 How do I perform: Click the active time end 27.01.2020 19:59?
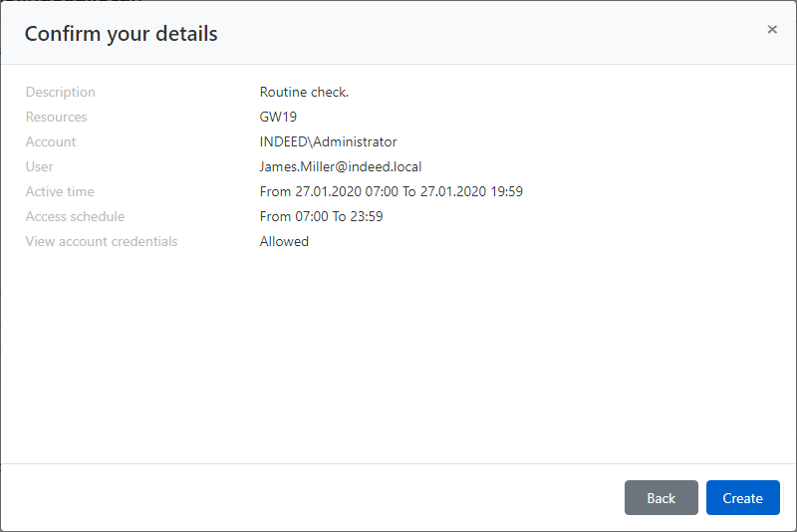pyautogui.click(x=471, y=191)
